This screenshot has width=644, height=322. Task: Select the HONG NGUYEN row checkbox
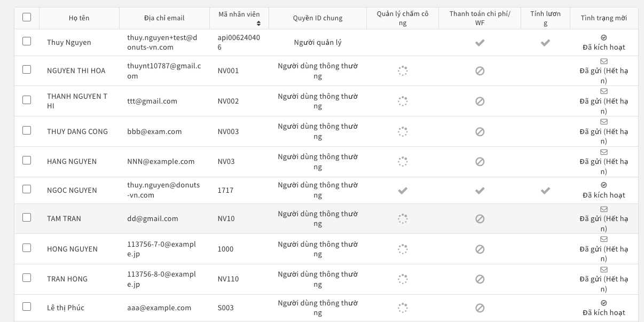(27, 248)
